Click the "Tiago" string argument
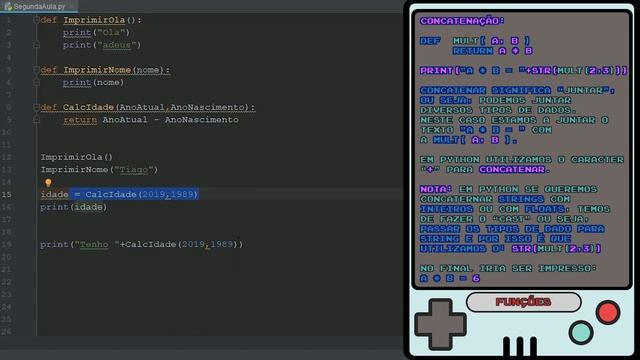640x360 pixels. tap(133, 169)
